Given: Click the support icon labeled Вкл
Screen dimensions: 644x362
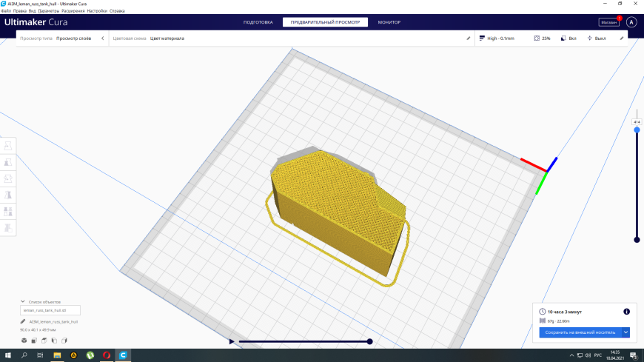Looking at the screenshot, I should 563,38.
